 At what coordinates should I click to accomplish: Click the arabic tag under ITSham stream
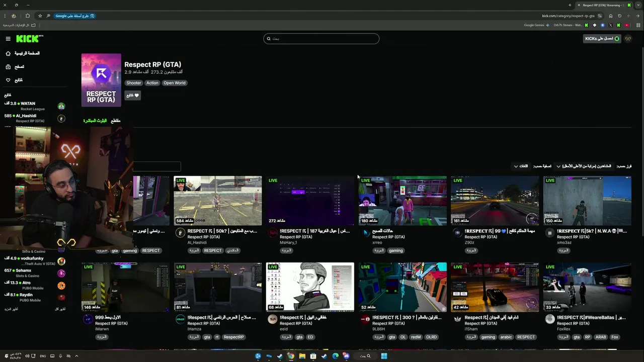[x=506, y=337]
